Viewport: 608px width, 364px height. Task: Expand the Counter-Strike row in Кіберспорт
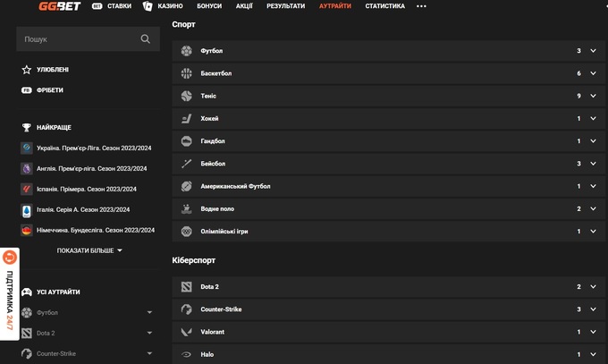pyautogui.click(x=594, y=309)
